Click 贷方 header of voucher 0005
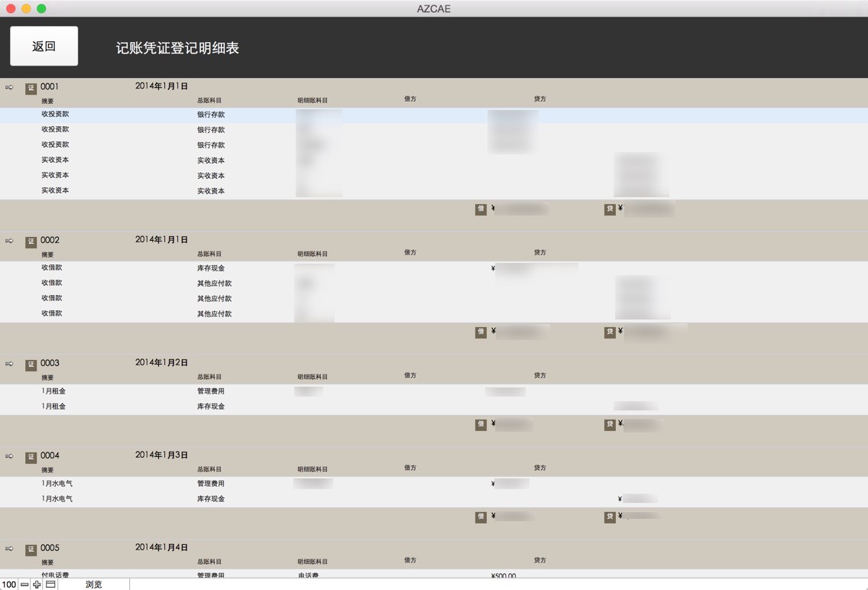This screenshot has width=868, height=590. click(539, 560)
